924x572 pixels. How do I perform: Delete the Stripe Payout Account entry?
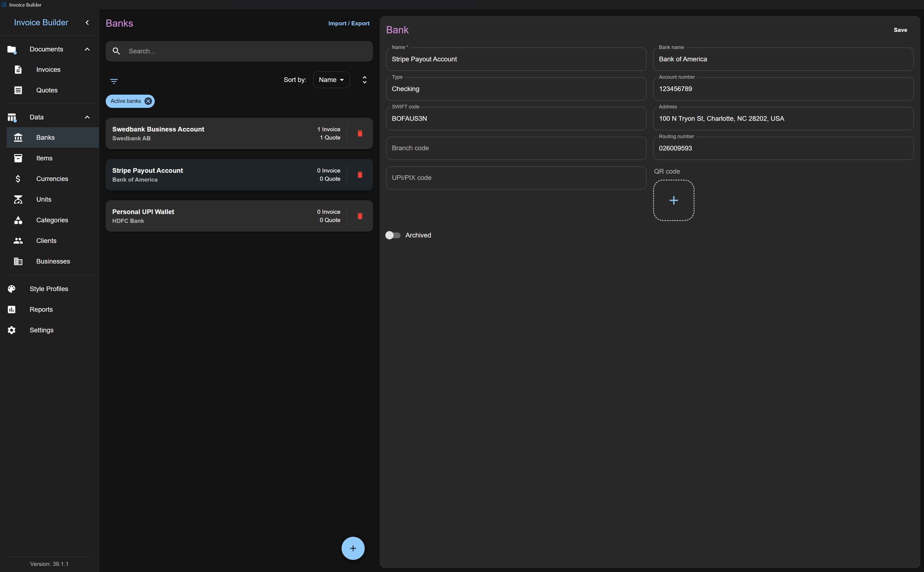[x=360, y=174]
